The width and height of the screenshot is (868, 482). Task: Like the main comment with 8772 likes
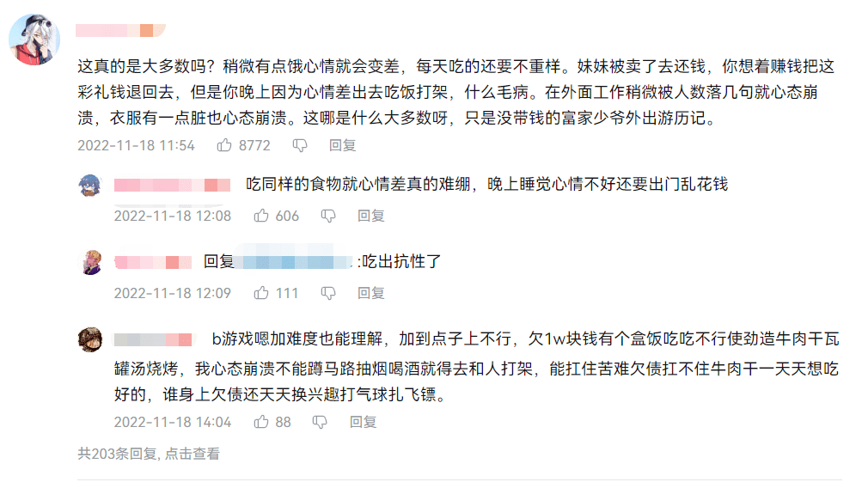[224, 145]
